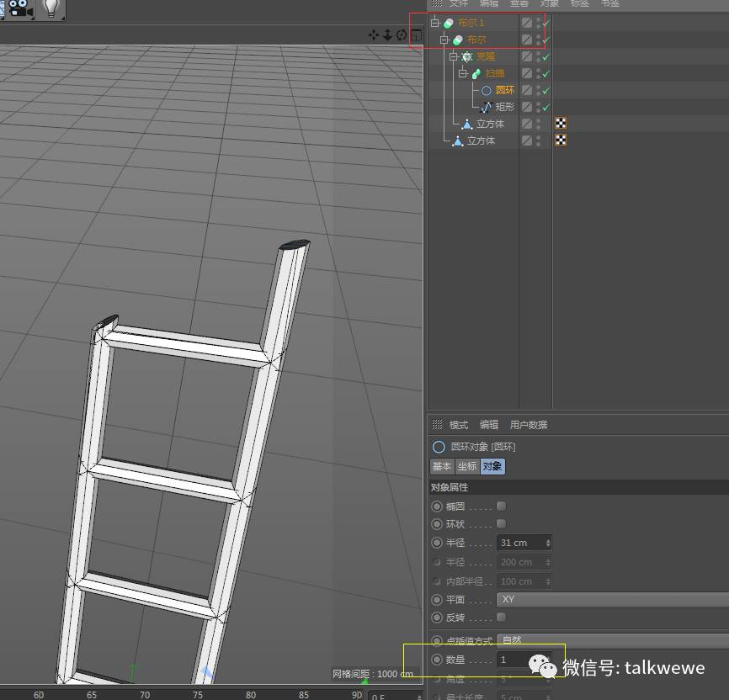Click the light bulb icon in toolbar

51,9
